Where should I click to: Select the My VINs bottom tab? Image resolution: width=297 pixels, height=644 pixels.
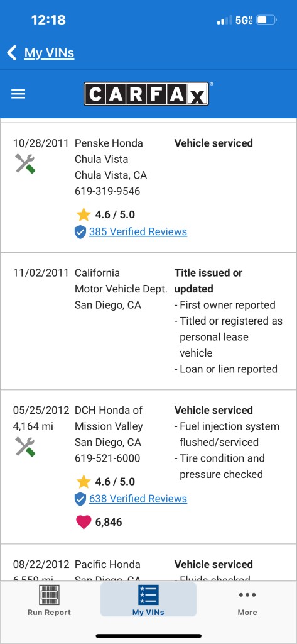148,599
